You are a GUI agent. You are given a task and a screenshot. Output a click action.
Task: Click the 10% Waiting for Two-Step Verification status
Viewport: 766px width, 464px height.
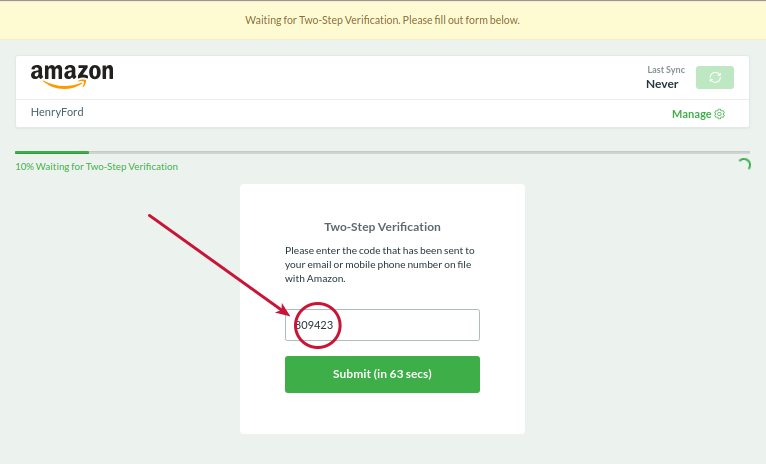97,167
